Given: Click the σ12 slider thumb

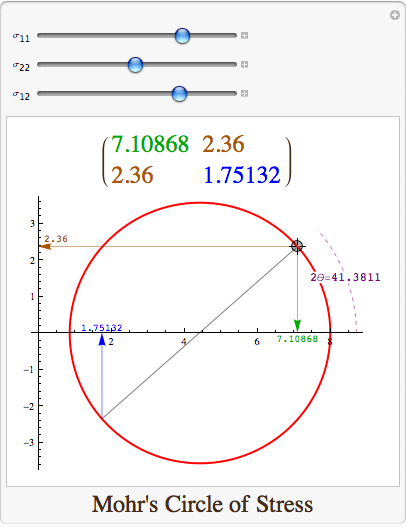Looking at the screenshot, I should click(179, 93).
